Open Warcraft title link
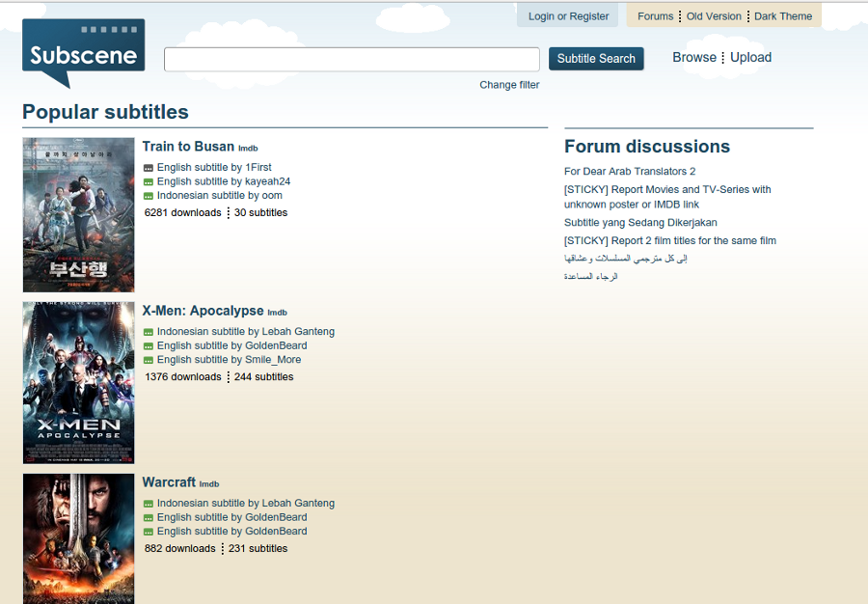This screenshot has height=604, width=868. click(169, 482)
